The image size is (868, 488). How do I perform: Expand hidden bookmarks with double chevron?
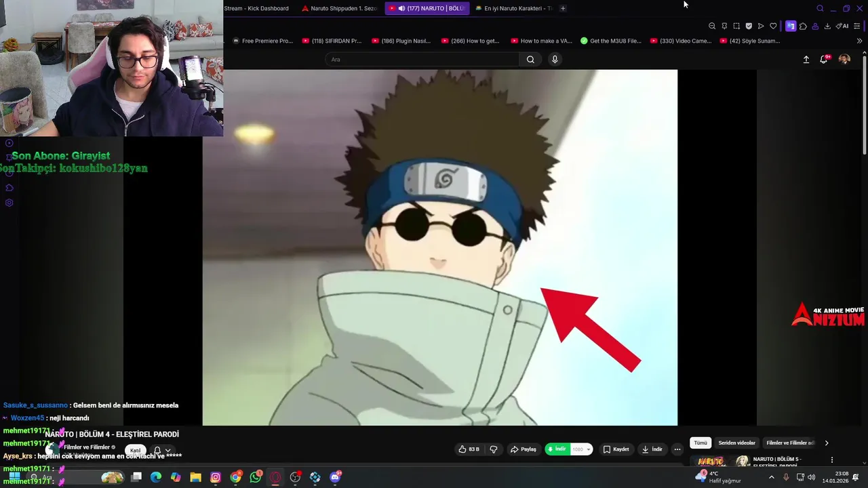click(859, 41)
